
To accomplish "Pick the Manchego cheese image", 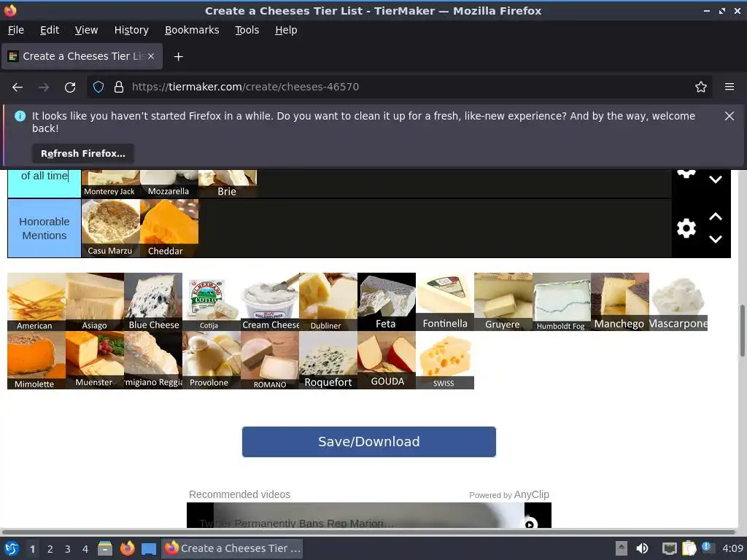I will point(620,302).
